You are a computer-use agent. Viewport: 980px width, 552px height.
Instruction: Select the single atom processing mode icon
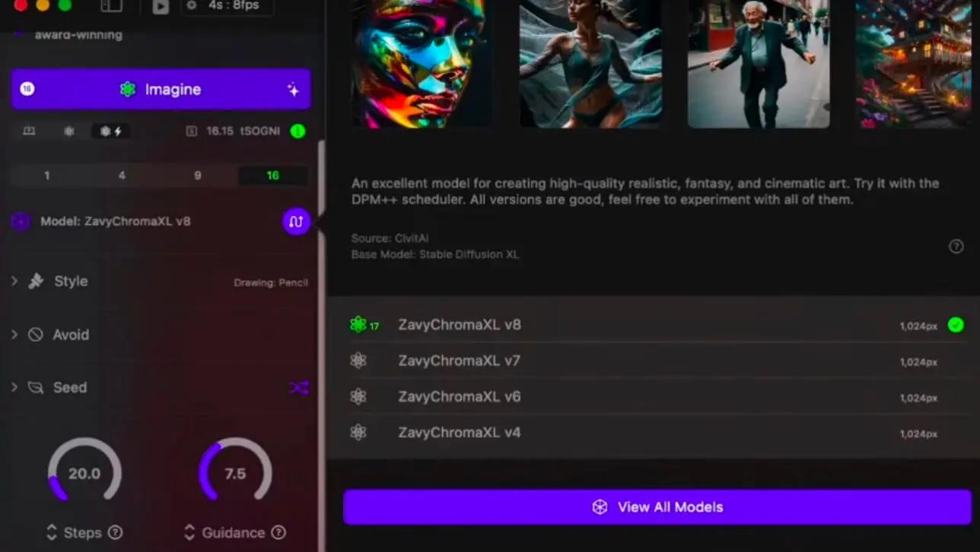point(68,131)
